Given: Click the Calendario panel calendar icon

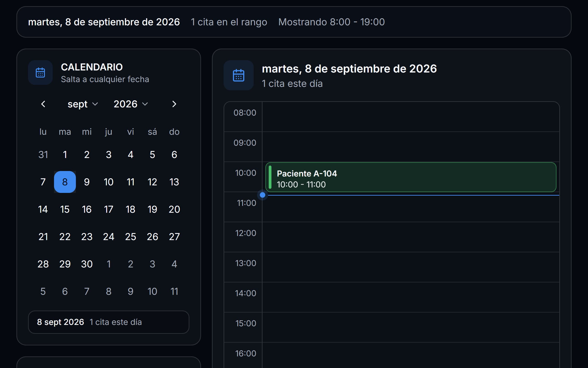Looking at the screenshot, I should [x=40, y=73].
